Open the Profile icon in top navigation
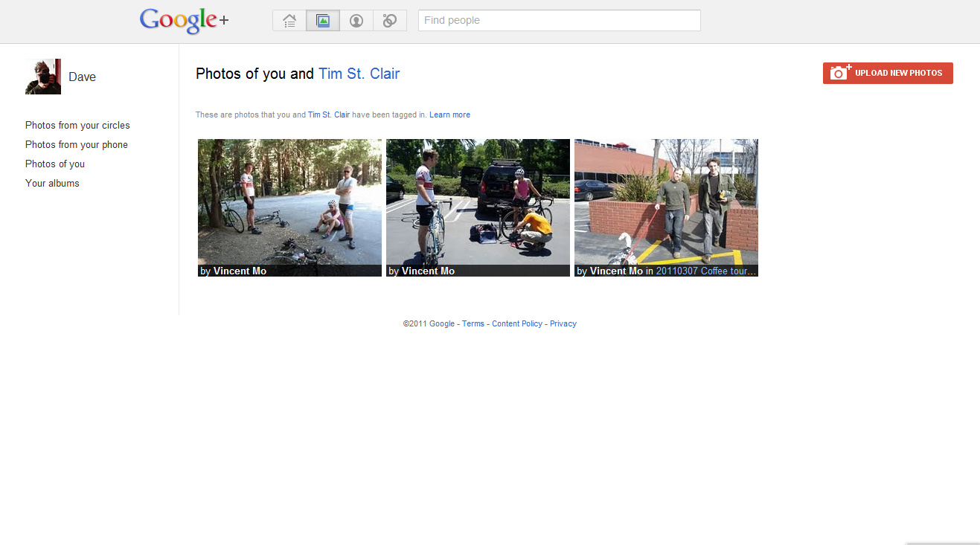The height and width of the screenshot is (545, 980). point(356,21)
